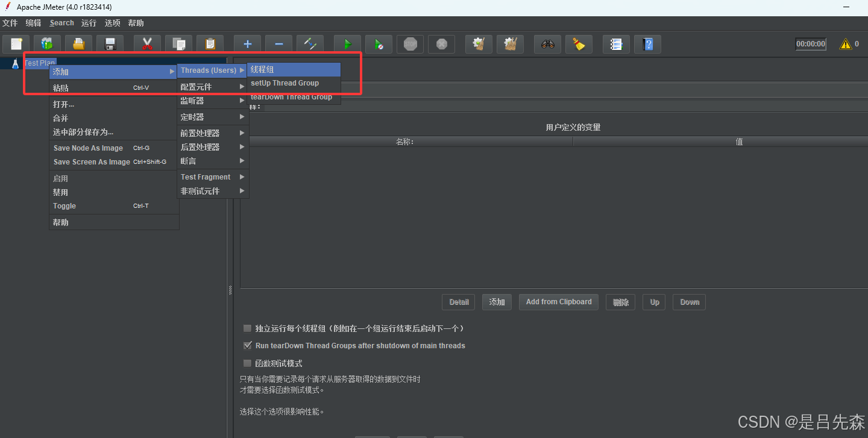Enable the 函数测试模式 checkbox

247,363
